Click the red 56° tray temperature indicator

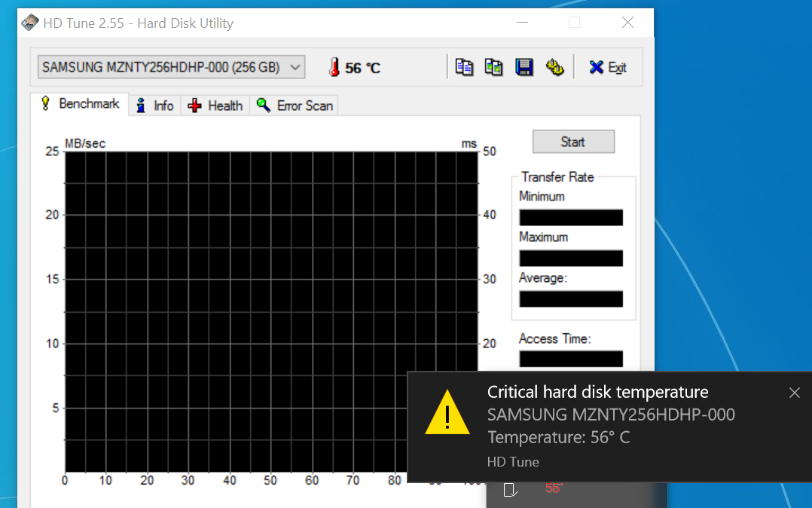554,488
